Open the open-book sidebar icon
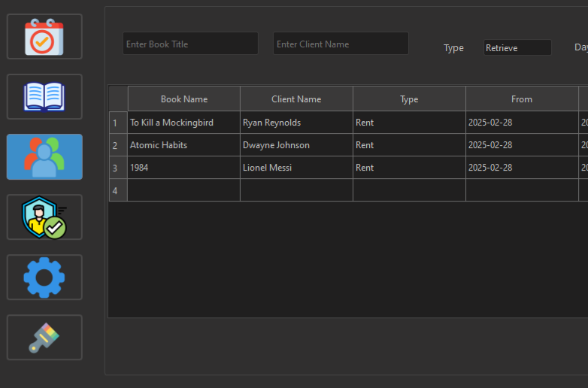Image resolution: width=588 pixels, height=388 pixels. click(44, 97)
